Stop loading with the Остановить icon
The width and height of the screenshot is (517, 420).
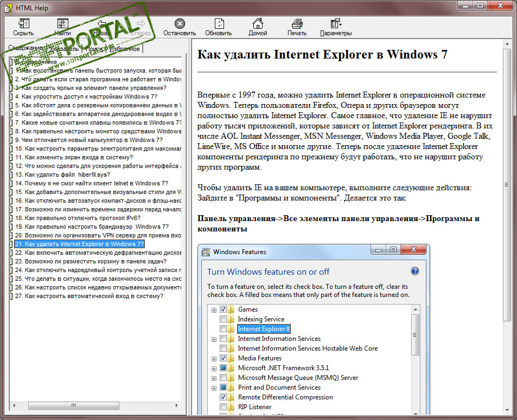pyautogui.click(x=180, y=24)
